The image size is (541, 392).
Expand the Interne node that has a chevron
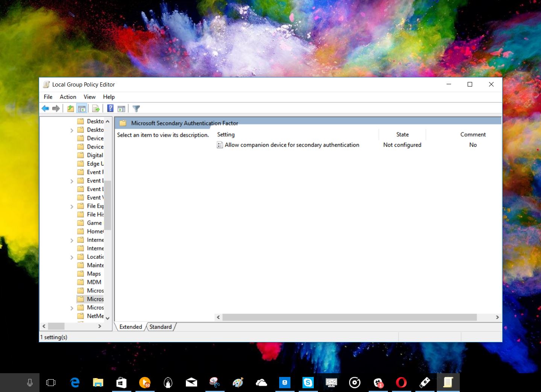click(72, 240)
